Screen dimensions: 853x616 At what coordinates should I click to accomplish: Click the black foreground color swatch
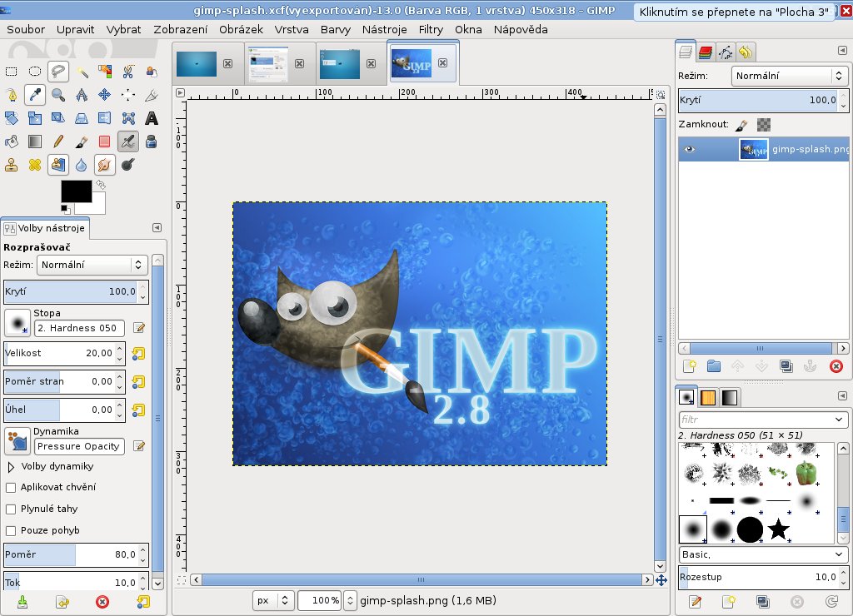77,191
